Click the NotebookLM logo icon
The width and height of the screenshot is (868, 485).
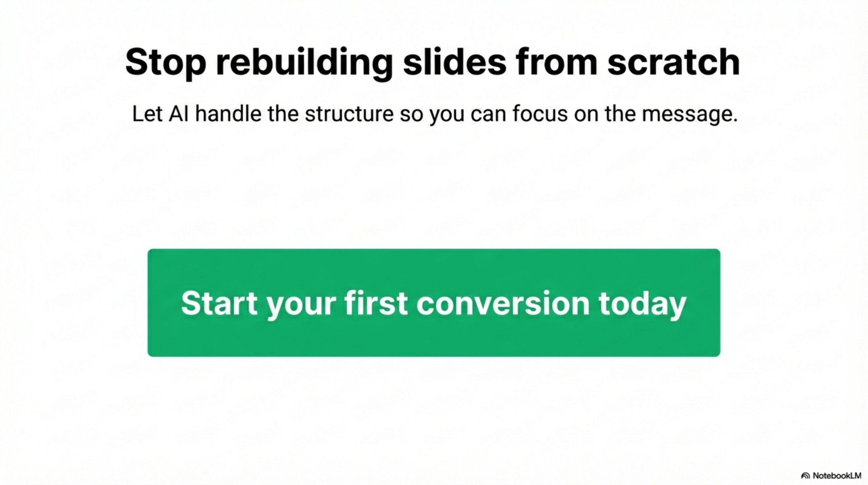pos(806,476)
